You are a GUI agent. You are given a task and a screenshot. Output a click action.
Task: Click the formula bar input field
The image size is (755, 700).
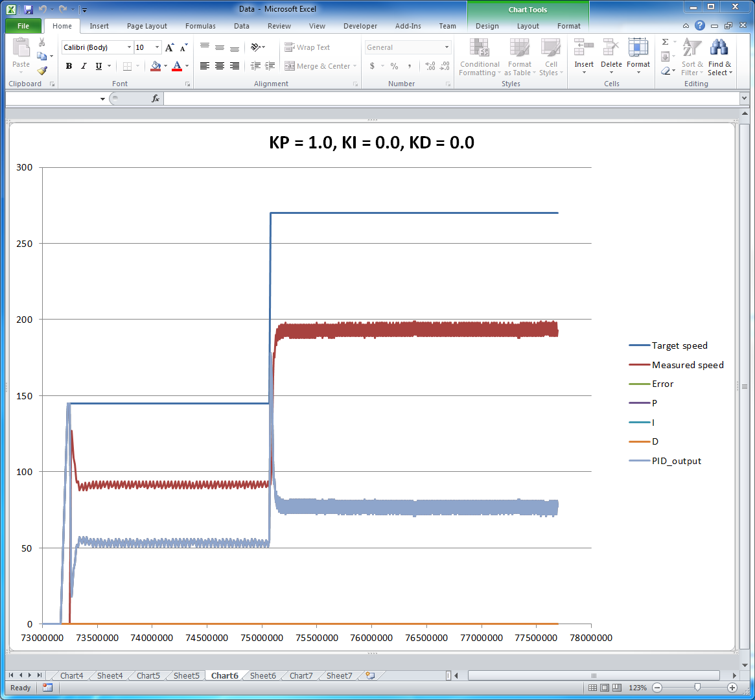point(452,99)
